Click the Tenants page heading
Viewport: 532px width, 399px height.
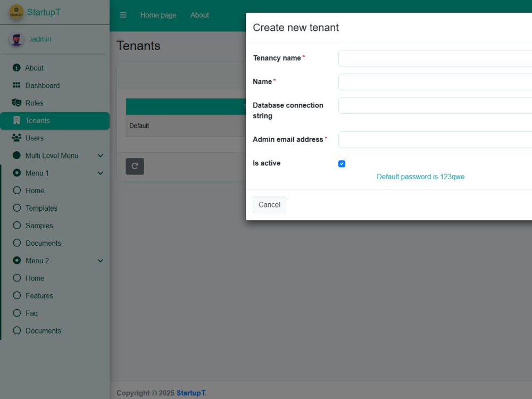coord(138,46)
